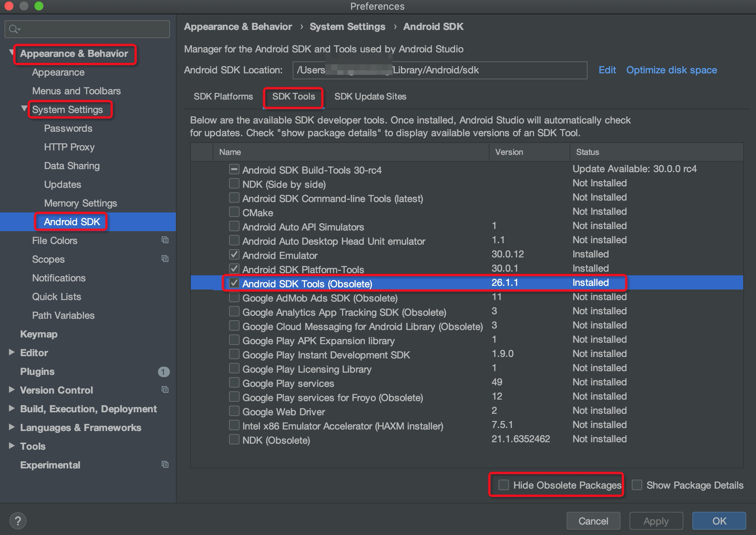Viewport: 756px width, 535px height.
Task: Click the Plugins update count badge
Action: click(164, 372)
